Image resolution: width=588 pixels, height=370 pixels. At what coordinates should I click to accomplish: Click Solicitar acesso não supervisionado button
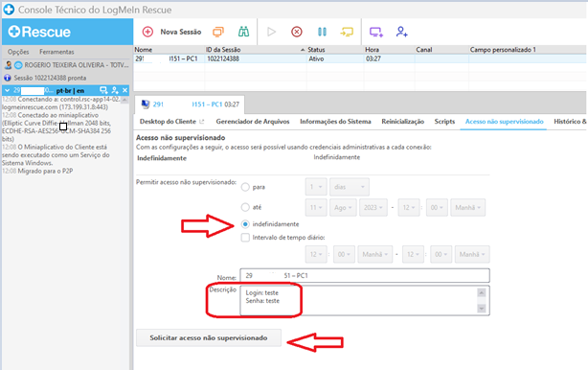(x=209, y=337)
